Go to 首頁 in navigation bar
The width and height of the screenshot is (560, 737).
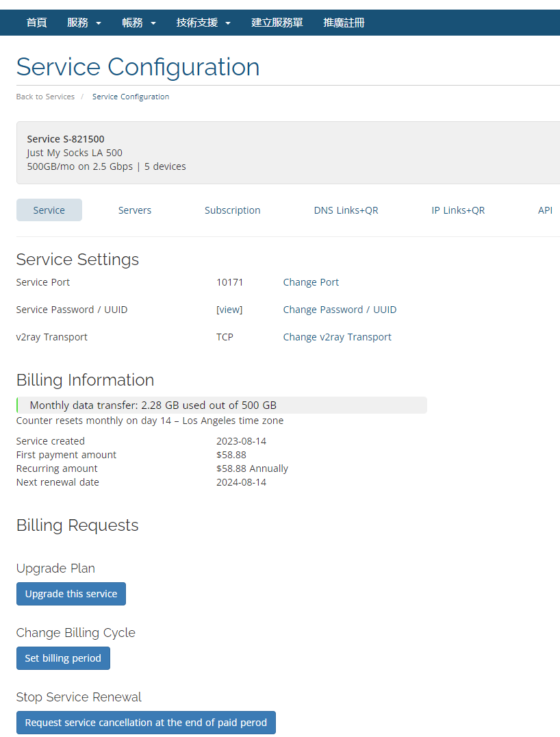36,23
